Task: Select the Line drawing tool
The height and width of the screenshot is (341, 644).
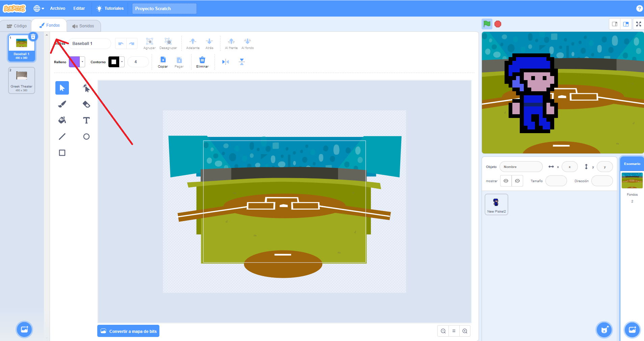Action: pos(62,137)
